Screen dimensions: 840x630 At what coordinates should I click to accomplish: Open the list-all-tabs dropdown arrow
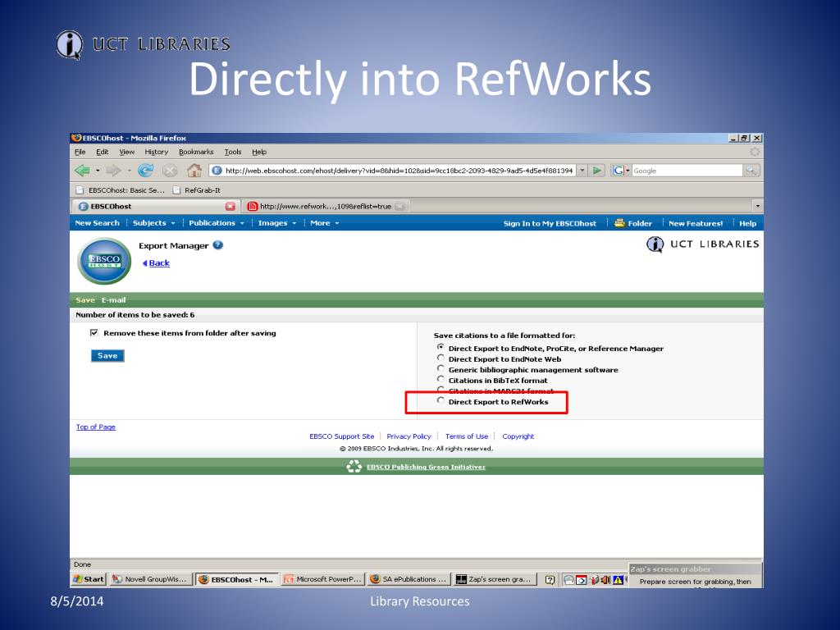[757, 206]
